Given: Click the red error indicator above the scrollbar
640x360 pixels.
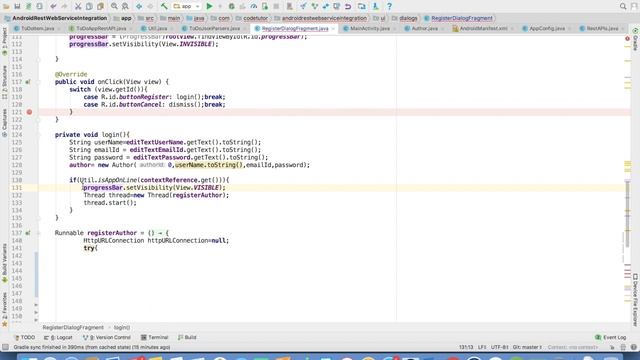Looking at the screenshot, I should [x=627, y=38].
